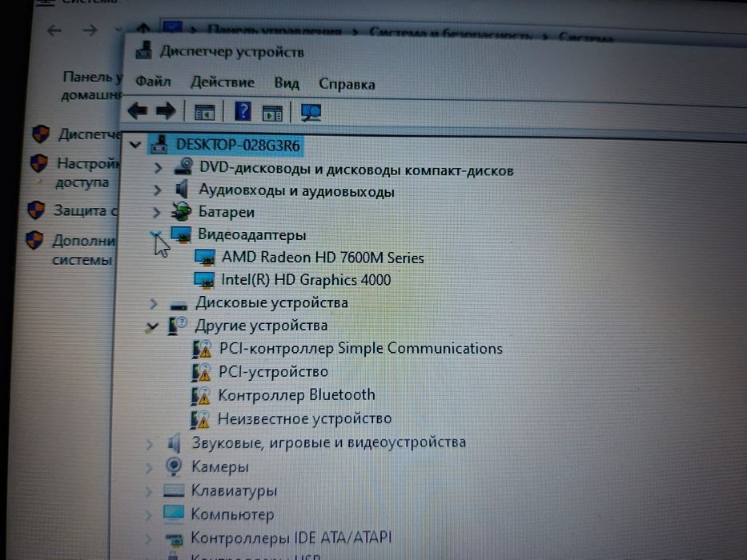This screenshot has width=747, height=560.
Task: Open the Файл menu
Action: point(153,82)
